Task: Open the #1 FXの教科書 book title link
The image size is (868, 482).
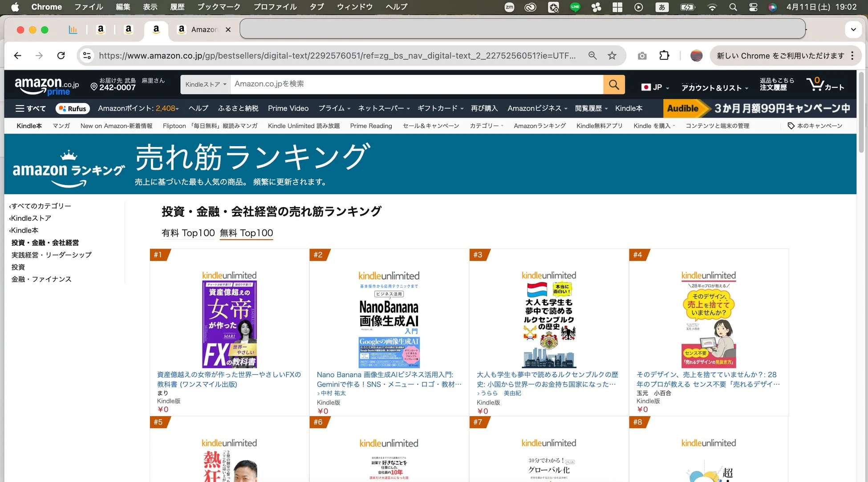Action: pos(229,380)
